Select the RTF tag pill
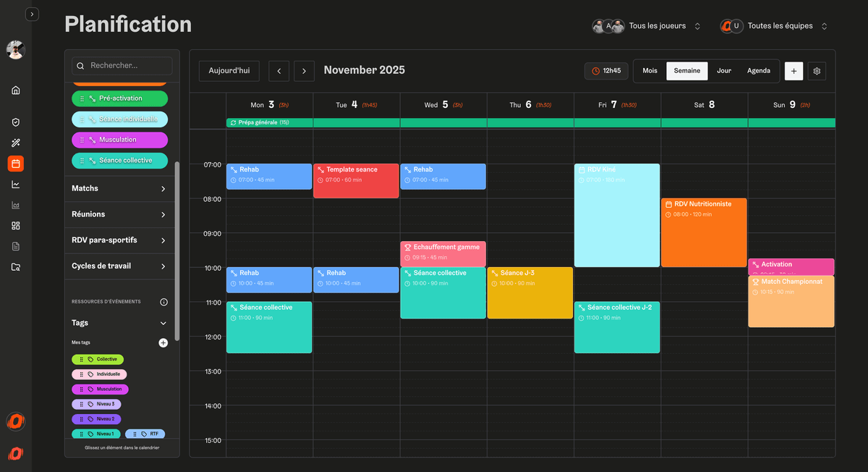This screenshot has height=472, width=868. point(145,434)
